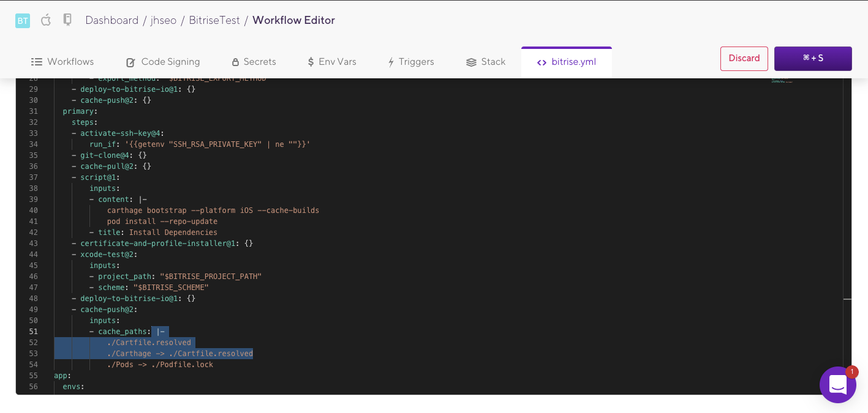Viewport: 868px width, 413px height.
Task: Place cursor on 'primary:' line
Action: click(80, 111)
